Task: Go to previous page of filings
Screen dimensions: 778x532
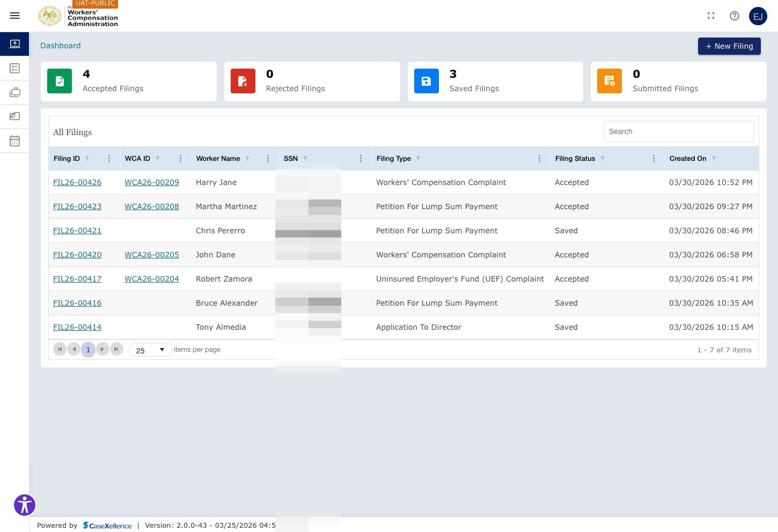Action: coord(74,349)
